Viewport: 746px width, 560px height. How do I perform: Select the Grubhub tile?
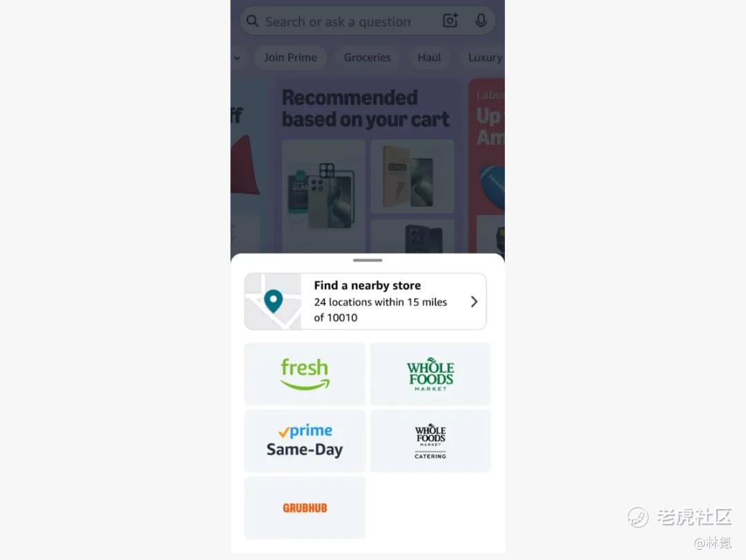(305, 508)
